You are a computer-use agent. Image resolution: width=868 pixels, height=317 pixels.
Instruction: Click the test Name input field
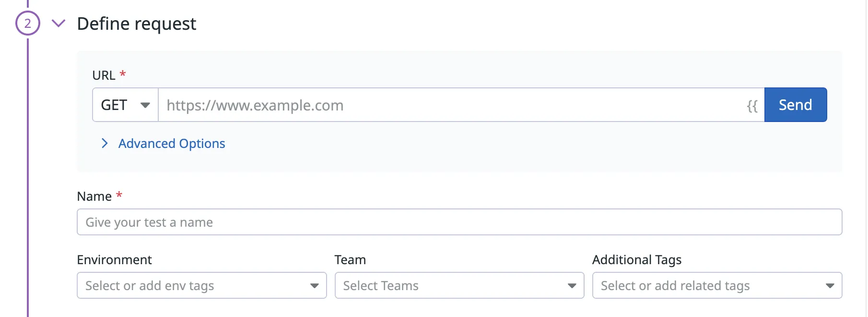tap(459, 222)
